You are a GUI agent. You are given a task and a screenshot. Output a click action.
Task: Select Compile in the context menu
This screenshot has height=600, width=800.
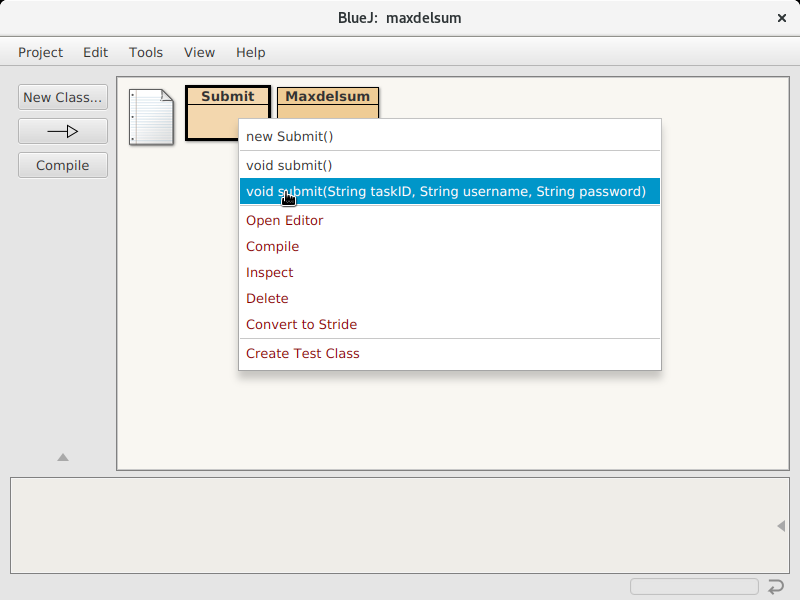(x=449, y=246)
